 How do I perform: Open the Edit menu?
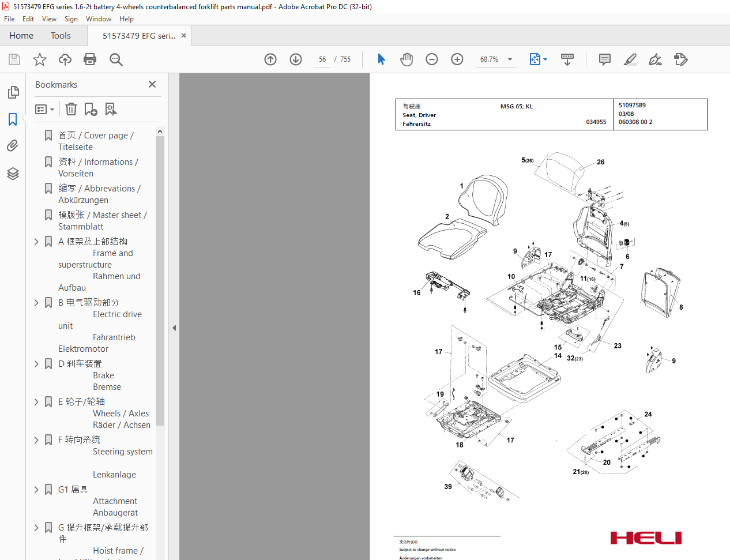[x=28, y=19]
